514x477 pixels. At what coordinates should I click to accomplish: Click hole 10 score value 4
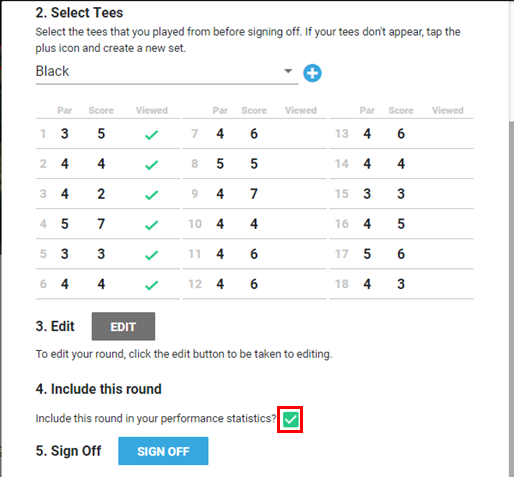[254, 224]
